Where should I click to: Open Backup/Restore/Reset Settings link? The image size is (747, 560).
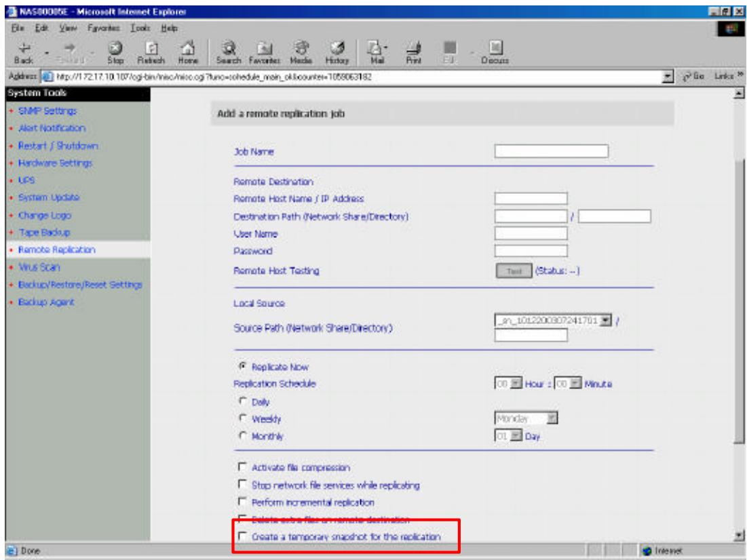80,284
